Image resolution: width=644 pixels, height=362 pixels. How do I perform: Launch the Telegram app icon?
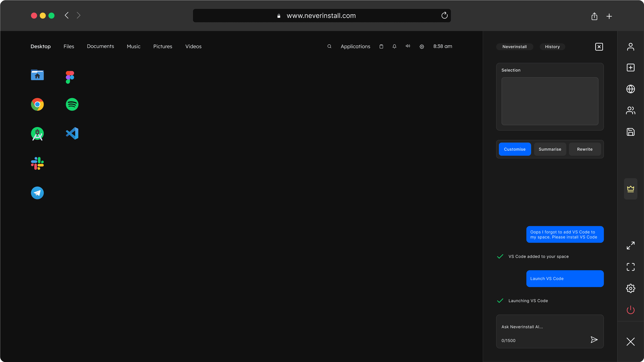pyautogui.click(x=37, y=193)
